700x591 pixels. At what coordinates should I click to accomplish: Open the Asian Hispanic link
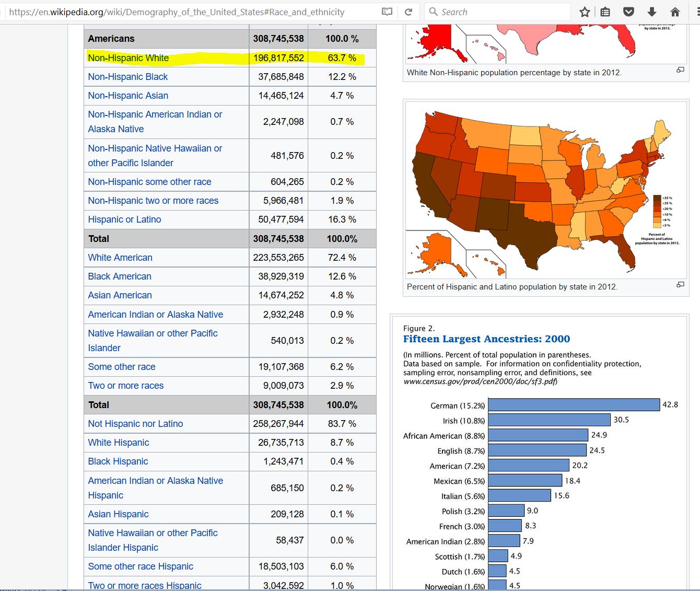coord(118,514)
